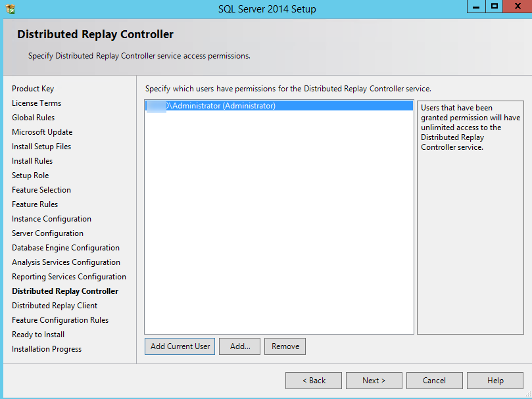
Task: Click Distributed Replay Client step
Action: click(x=55, y=306)
